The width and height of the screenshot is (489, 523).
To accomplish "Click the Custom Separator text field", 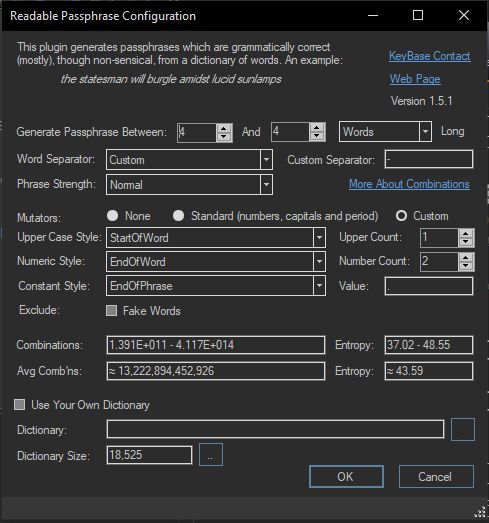I will (x=429, y=159).
